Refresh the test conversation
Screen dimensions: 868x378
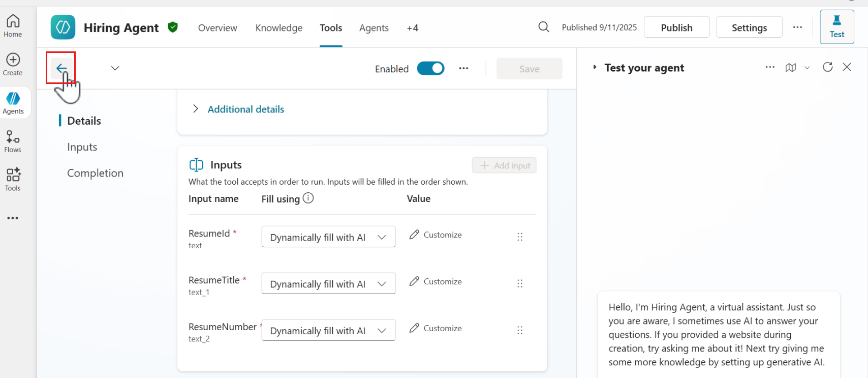click(827, 67)
